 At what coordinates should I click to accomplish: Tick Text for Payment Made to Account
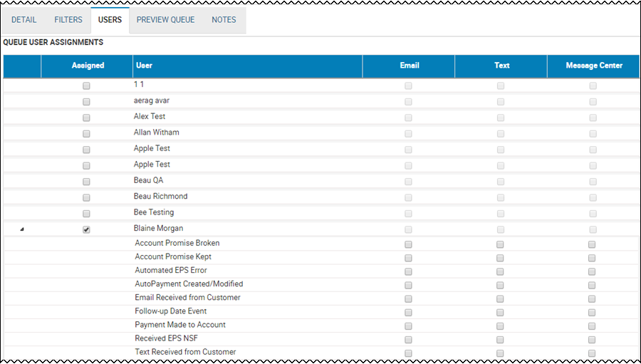(500, 326)
